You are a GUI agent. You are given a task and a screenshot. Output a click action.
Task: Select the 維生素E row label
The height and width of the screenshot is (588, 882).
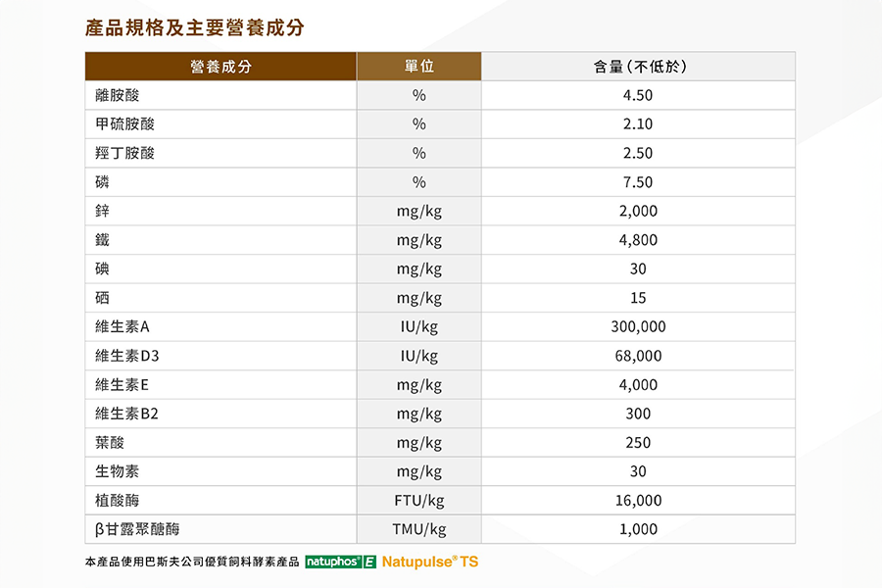[x=122, y=384]
